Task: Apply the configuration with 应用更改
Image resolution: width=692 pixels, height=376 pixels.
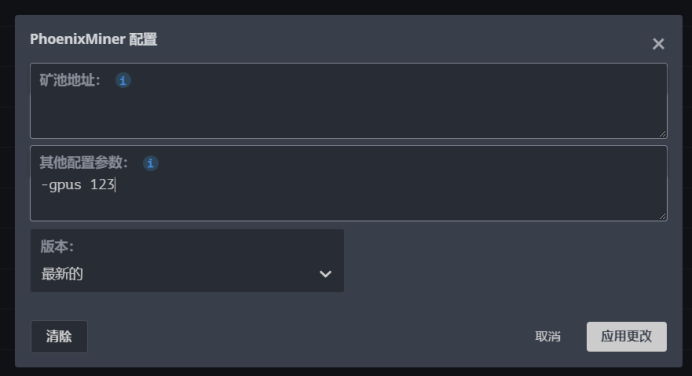Action: [x=627, y=336]
